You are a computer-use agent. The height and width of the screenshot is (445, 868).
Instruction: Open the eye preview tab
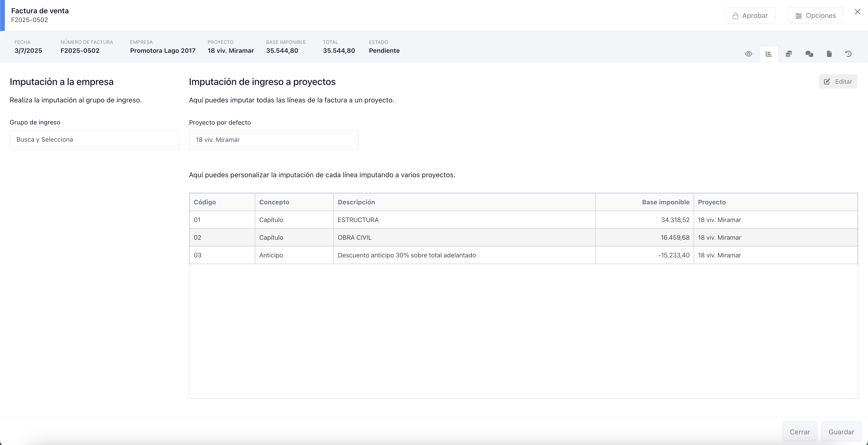748,54
